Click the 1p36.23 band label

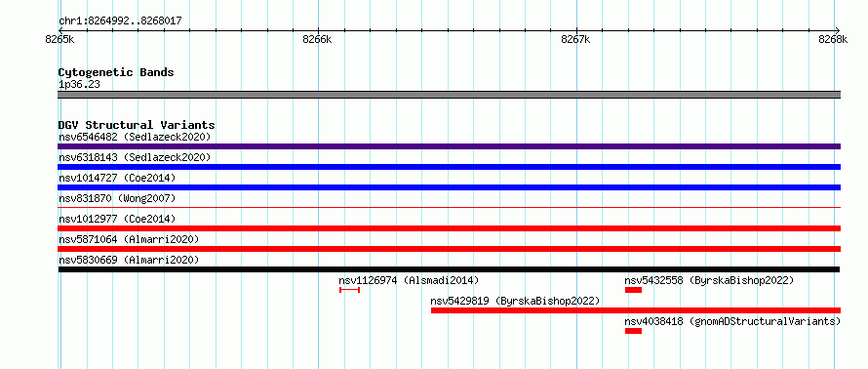(79, 85)
